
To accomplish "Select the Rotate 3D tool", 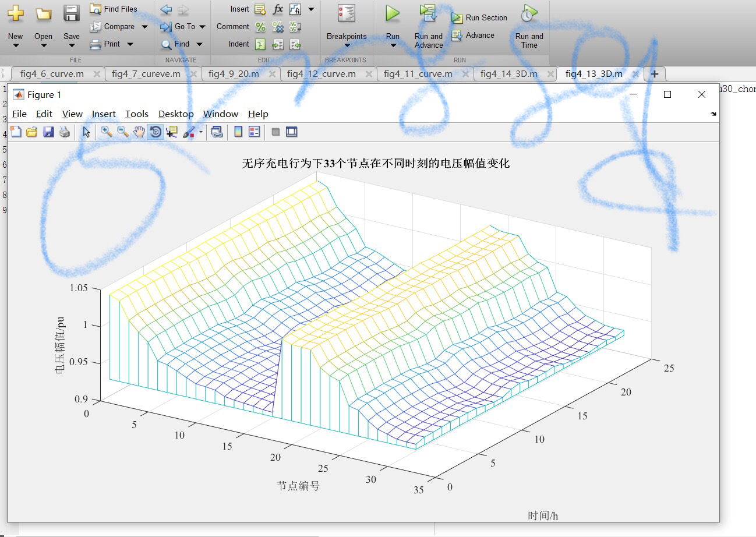I will [x=155, y=132].
